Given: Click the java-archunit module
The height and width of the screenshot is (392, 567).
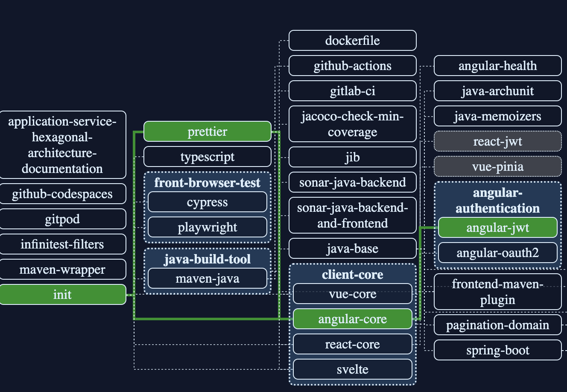Looking at the screenshot, I should click(497, 91).
